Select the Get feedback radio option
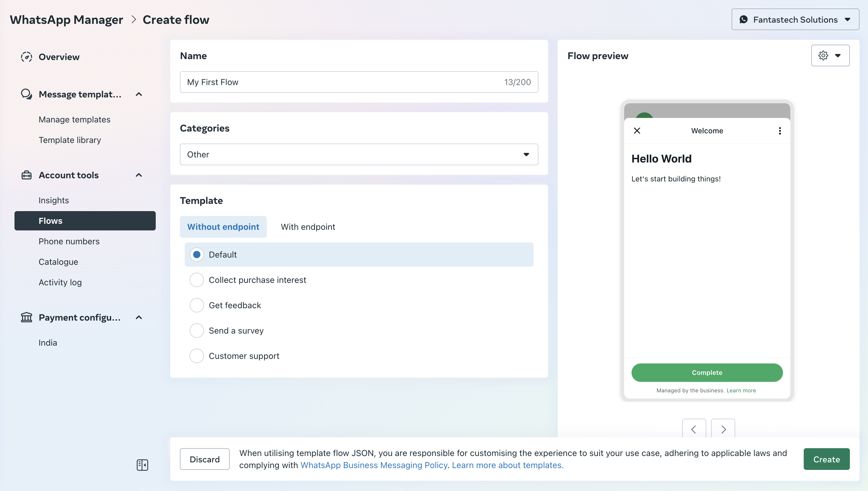The height and width of the screenshot is (491, 868). pos(197,305)
